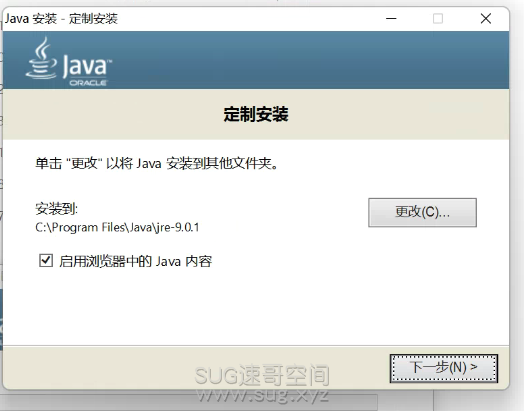
Task: Proceed with 下一步(N) > button
Action: tap(444, 368)
